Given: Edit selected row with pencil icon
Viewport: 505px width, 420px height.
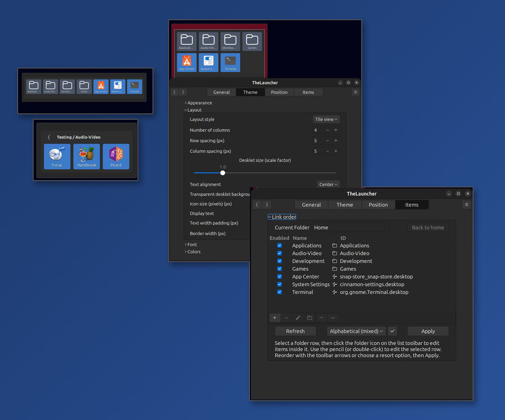Looking at the screenshot, I should point(298,318).
